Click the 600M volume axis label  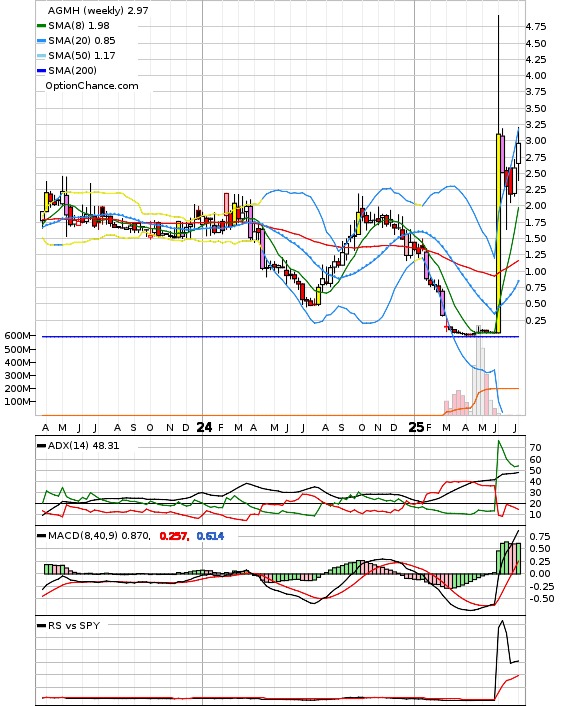pos(18,335)
